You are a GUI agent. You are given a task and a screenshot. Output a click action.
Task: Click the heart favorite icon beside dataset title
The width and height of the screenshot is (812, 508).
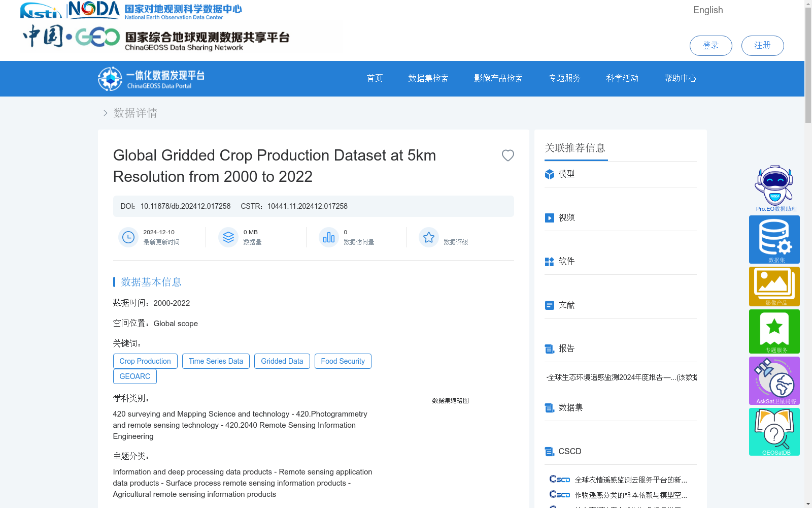(x=507, y=155)
